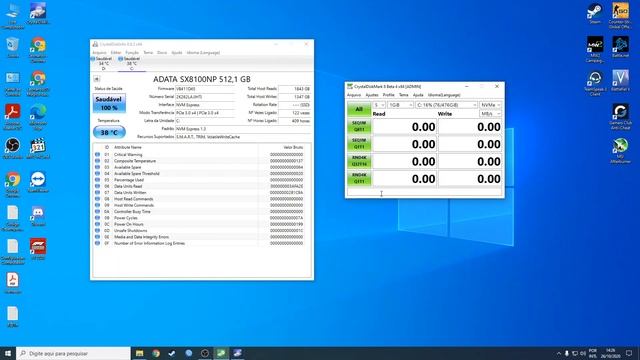Open the NVMe profile dropdown

pos(490,105)
